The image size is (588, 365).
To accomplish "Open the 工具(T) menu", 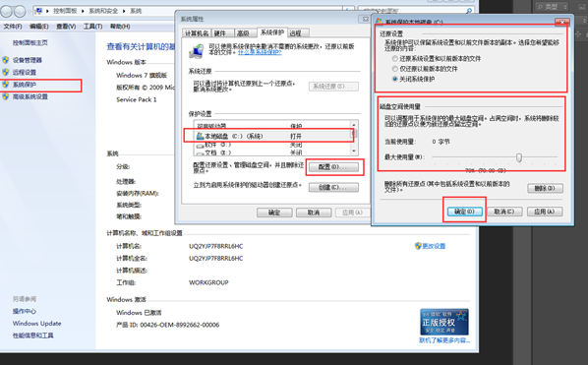I will 92,27.
